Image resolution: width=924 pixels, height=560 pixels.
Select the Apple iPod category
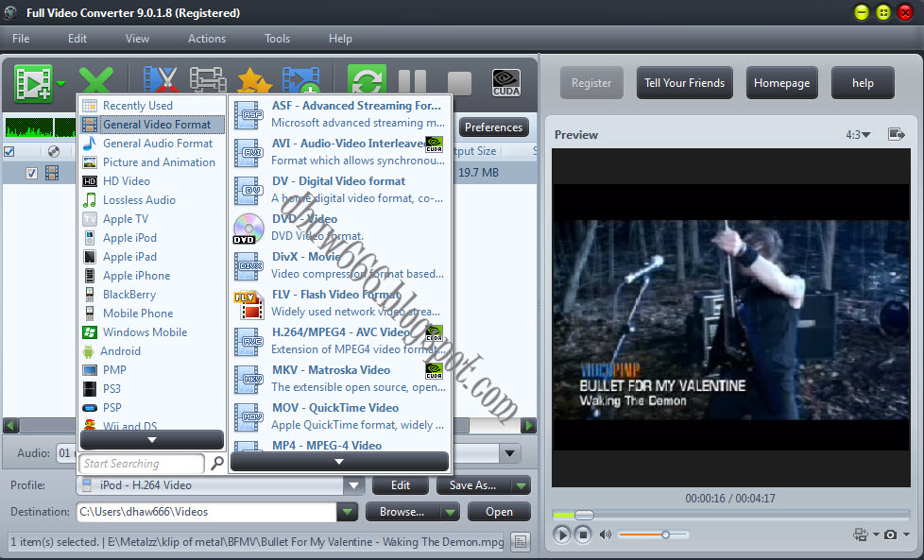[152, 237]
